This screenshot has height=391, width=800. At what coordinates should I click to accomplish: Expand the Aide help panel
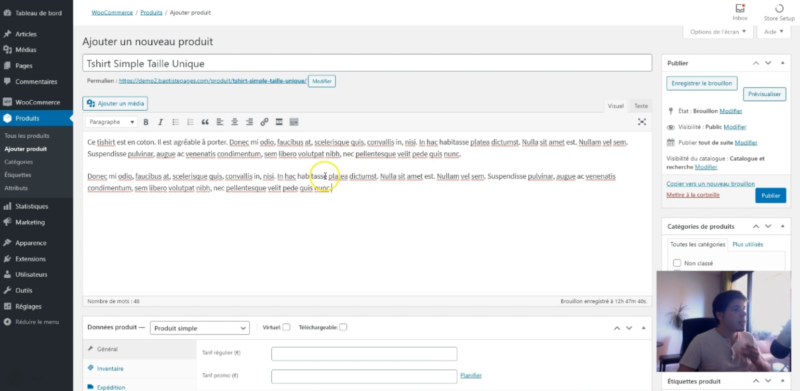[x=774, y=32]
